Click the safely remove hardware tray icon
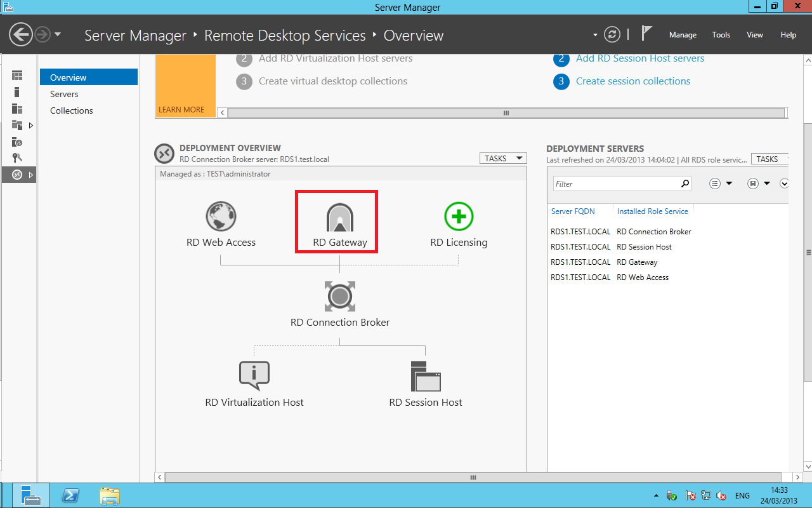The width and height of the screenshot is (812, 508). pyautogui.click(x=672, y=496)
